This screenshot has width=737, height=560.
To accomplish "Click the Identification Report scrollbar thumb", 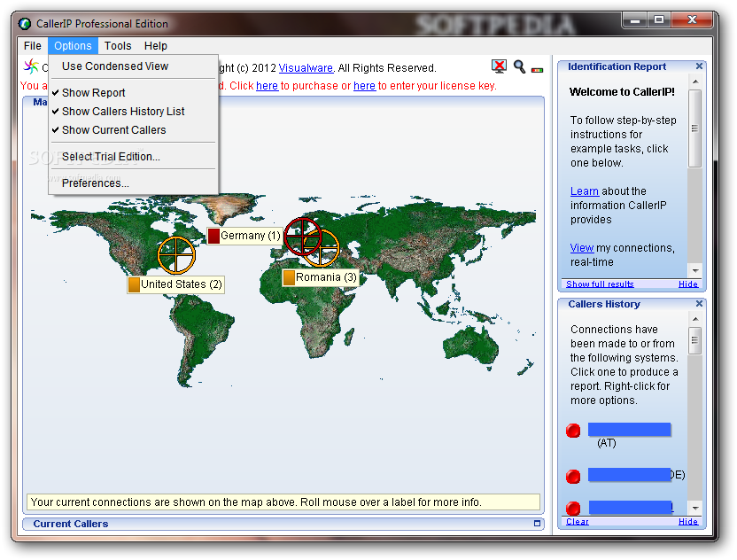I will click(695, 128).
